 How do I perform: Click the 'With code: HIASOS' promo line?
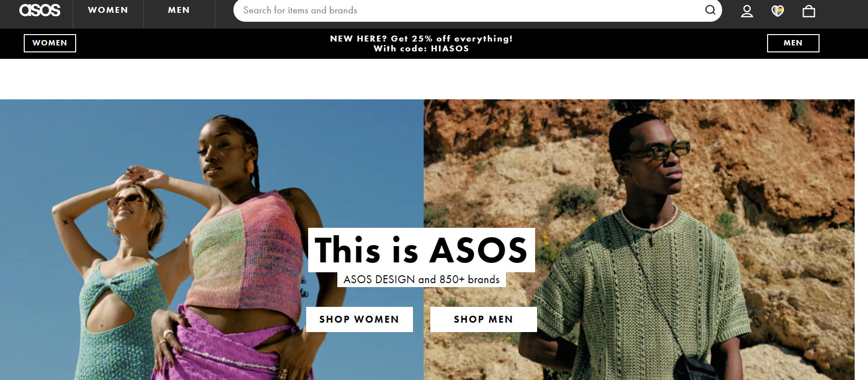(421, 48)
